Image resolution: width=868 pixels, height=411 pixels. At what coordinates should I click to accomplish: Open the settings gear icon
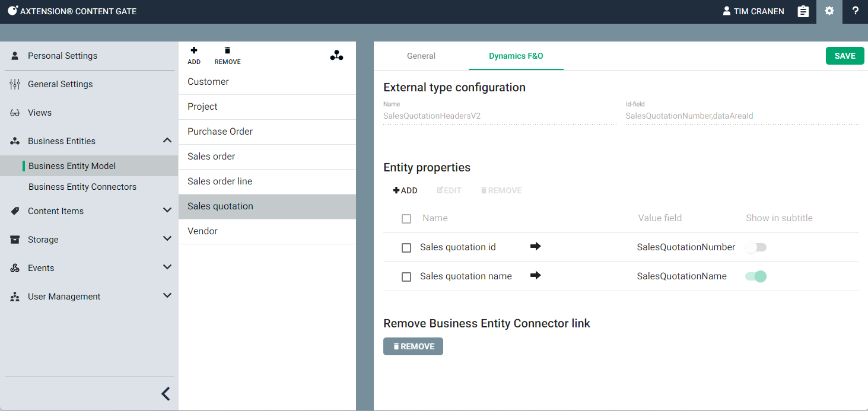click(829, 11)
